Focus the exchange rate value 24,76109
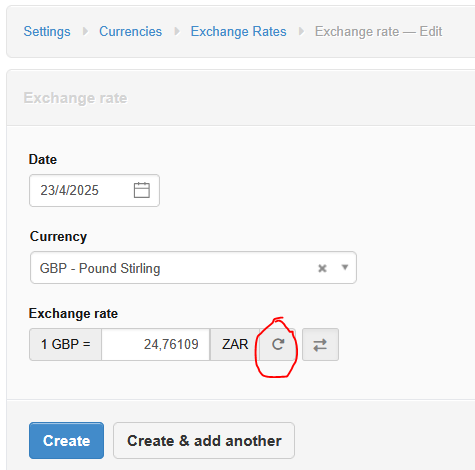 (156, 344)
